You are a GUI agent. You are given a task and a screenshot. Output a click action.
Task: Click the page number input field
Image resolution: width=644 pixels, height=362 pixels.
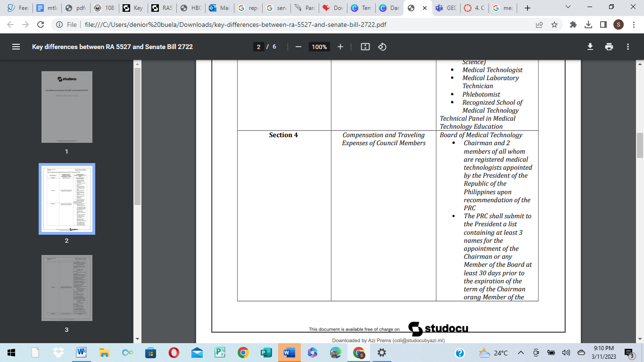[258, 47]
